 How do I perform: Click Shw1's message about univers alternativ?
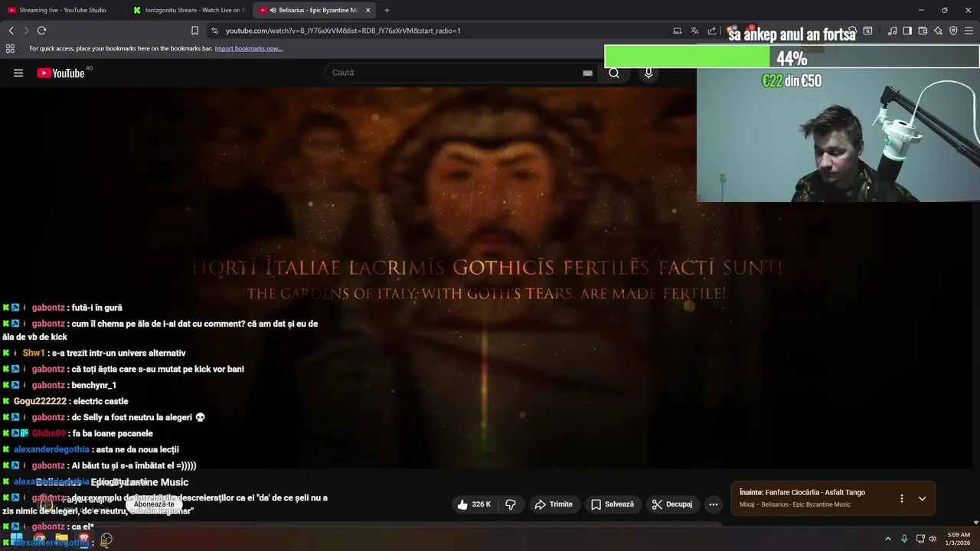coord(119,353)
